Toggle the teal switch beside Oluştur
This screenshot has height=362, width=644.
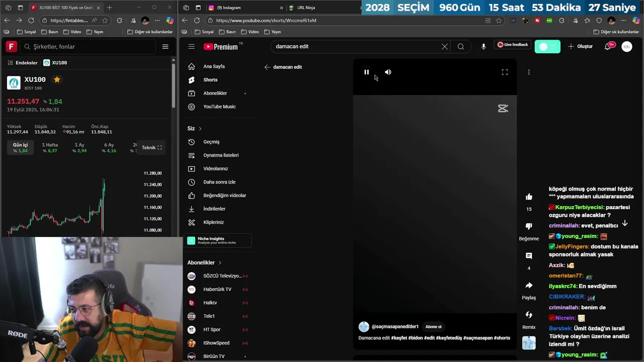pos(547,47)
